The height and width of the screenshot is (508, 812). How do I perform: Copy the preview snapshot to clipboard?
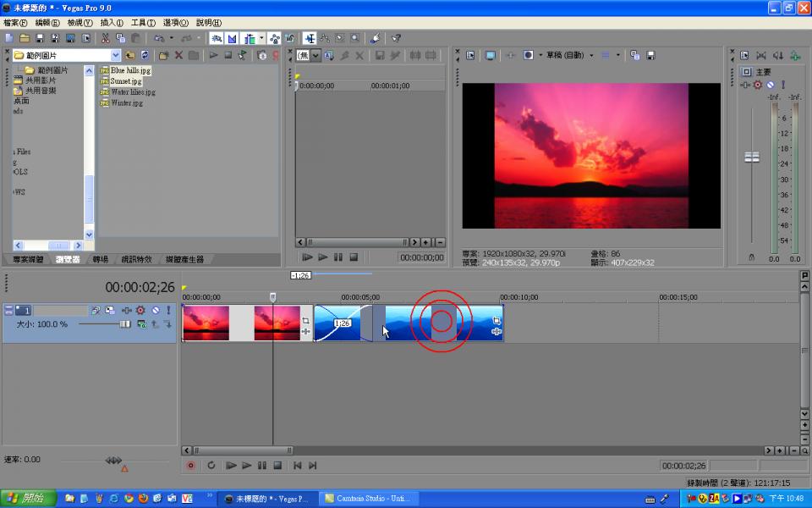pos(637,55)
